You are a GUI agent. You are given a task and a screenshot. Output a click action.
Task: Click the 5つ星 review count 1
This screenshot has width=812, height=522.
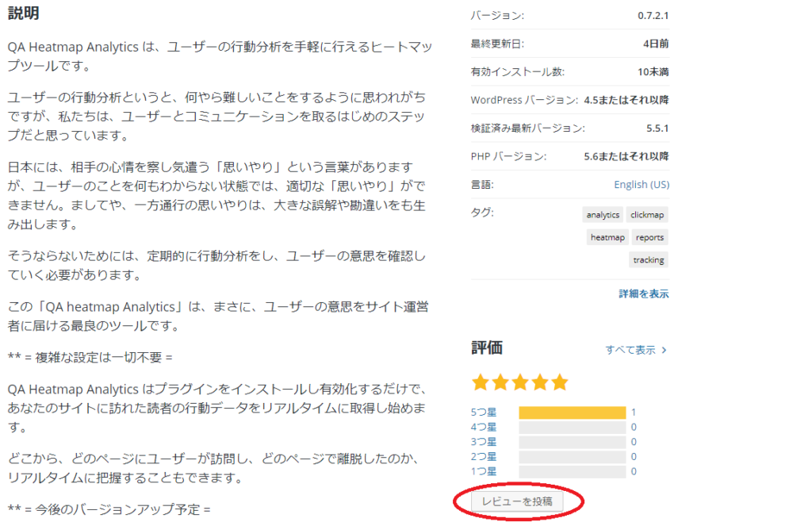[634, 413]
